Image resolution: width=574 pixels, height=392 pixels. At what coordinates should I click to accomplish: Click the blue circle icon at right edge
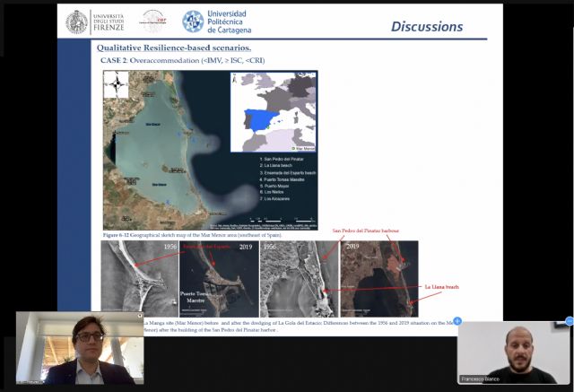pos(569,320)
